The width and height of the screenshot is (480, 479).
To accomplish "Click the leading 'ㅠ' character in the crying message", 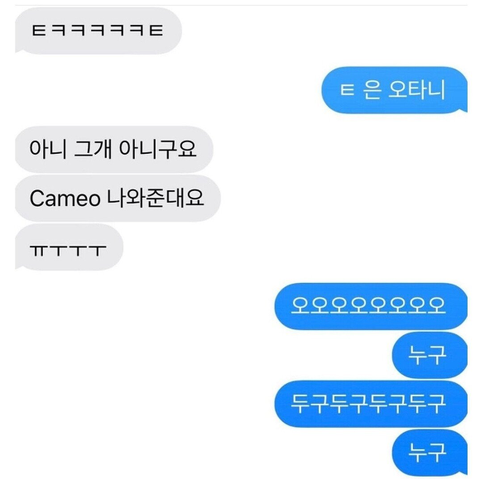I will tap(39, 251).
